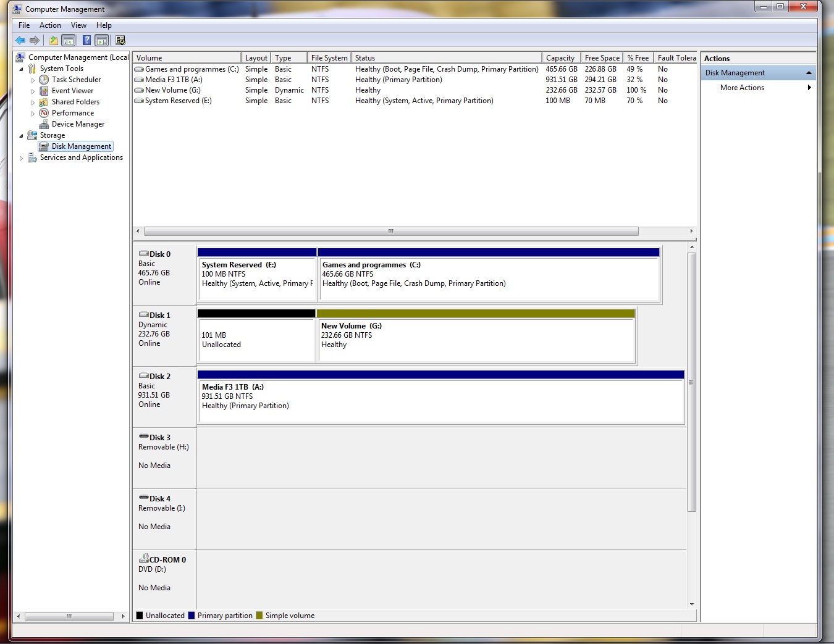Click the Back arrow toolbar icon
Viewport: 834px width, 644px height.
[20, 40]
